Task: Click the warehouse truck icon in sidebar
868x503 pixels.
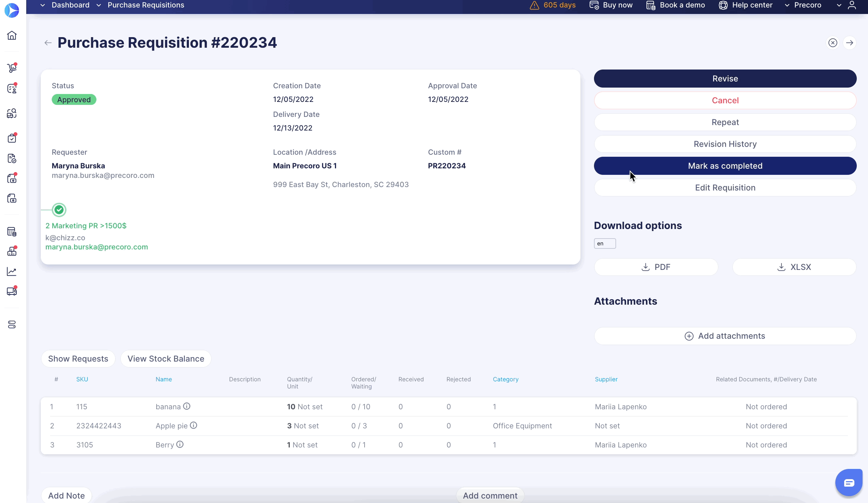Action: (x=12, y=291)
